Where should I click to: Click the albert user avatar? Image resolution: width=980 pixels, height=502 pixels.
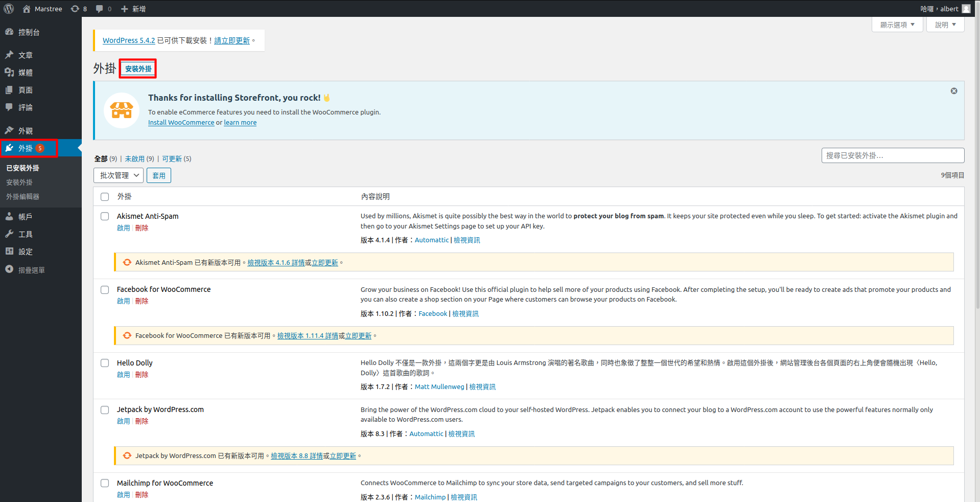coord(966,9)
